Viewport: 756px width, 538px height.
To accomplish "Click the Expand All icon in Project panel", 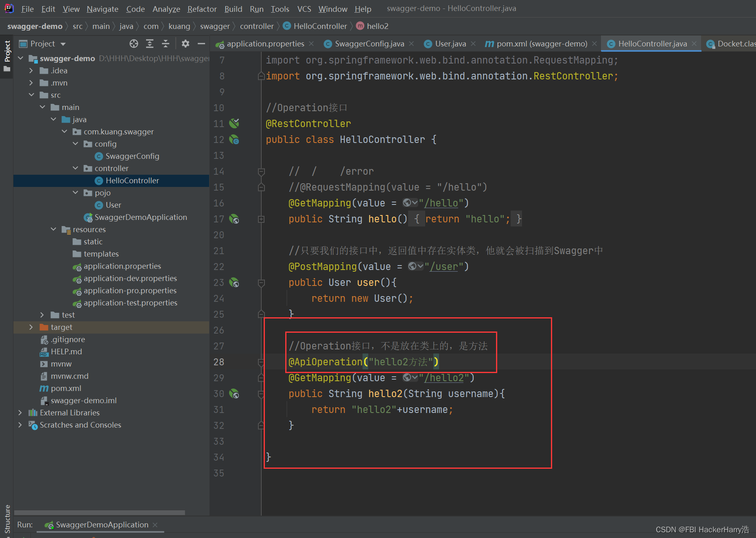I will pos(150,44).
